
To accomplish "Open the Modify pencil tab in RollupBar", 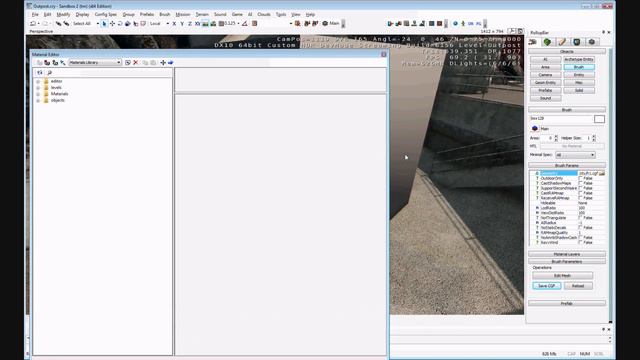I will pos(562,42).
